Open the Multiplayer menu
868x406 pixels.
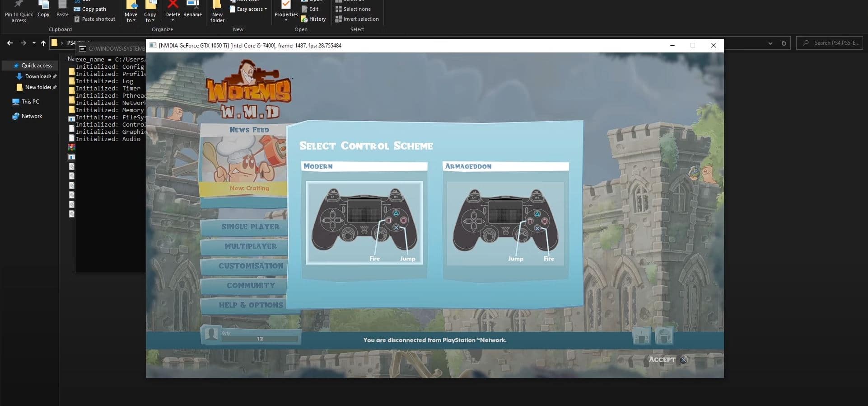pyautogui.click(x=250, y=246)
